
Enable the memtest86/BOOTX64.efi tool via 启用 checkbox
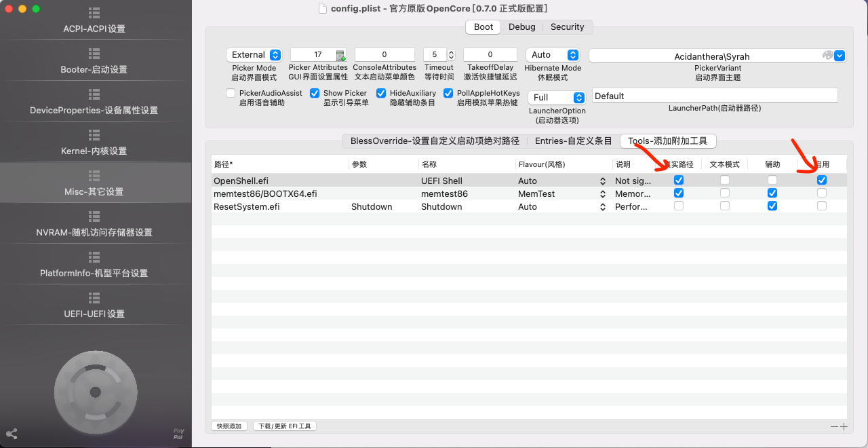(x=822, y=193)
